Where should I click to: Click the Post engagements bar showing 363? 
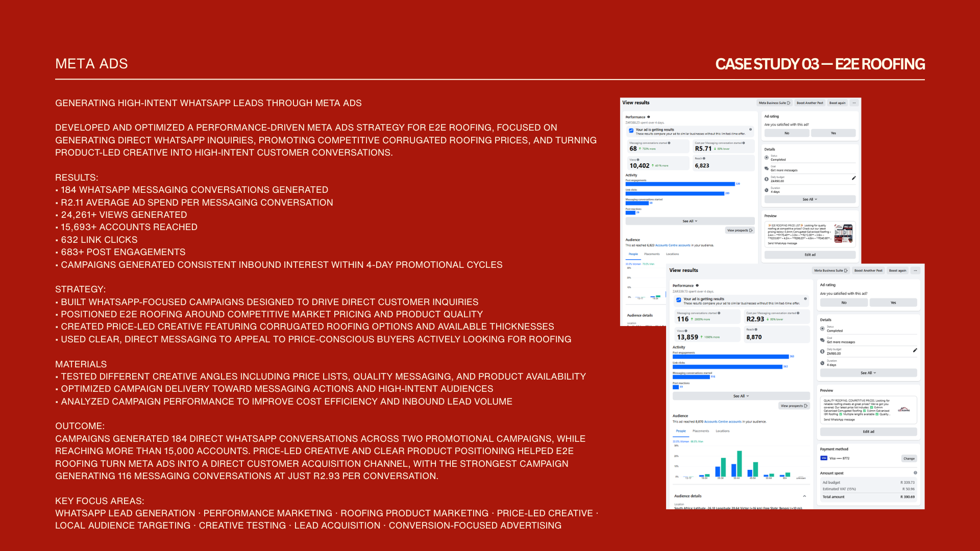tap(731, 357)
